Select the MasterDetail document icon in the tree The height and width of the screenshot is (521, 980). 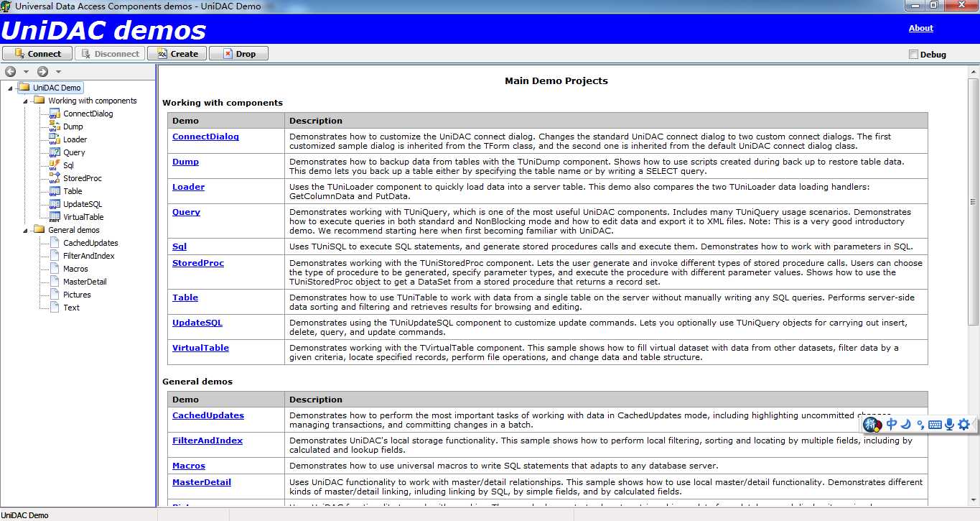55,282
